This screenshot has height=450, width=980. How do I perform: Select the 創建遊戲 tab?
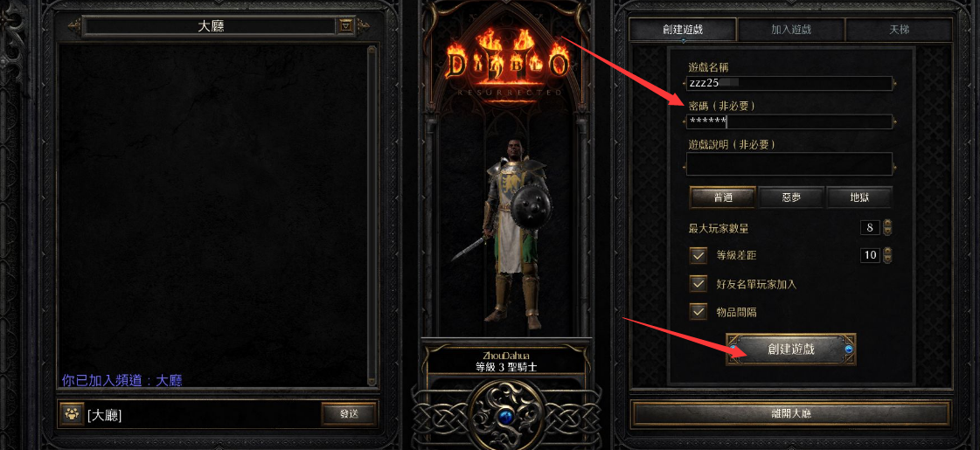tap(683, 30)
